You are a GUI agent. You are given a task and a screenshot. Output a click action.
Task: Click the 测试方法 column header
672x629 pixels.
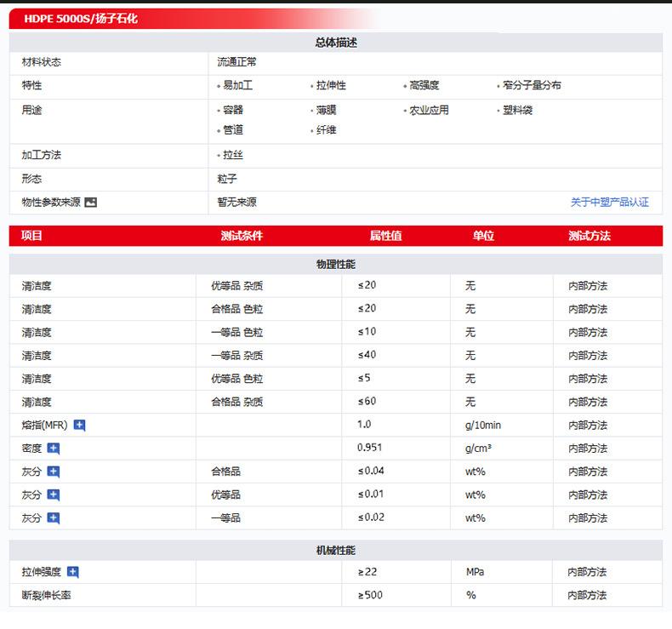(589, 236)
